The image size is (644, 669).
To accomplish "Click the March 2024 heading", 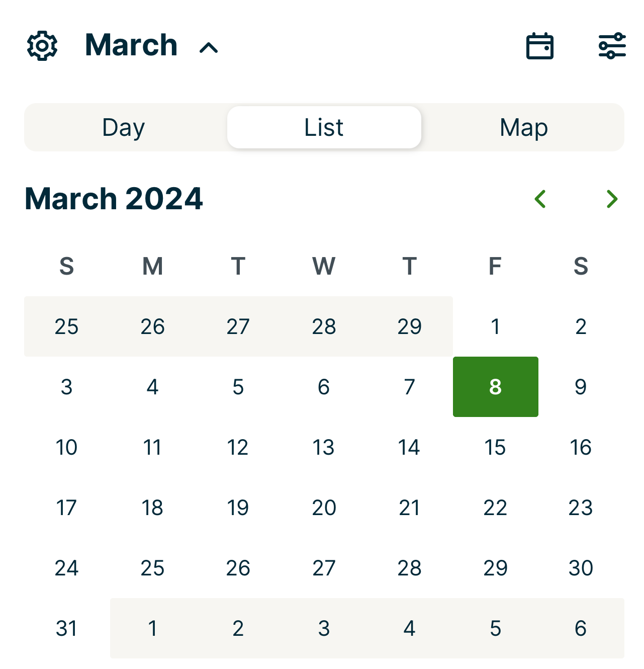I will click(x=114, y=198).
